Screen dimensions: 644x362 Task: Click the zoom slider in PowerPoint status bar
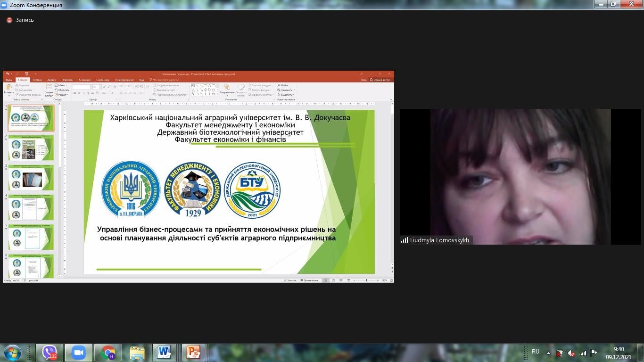click(x=366, y=280)
